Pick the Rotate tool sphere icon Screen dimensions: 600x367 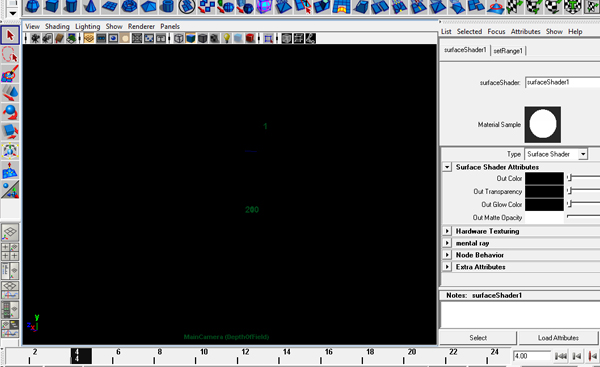click(10, 112)
